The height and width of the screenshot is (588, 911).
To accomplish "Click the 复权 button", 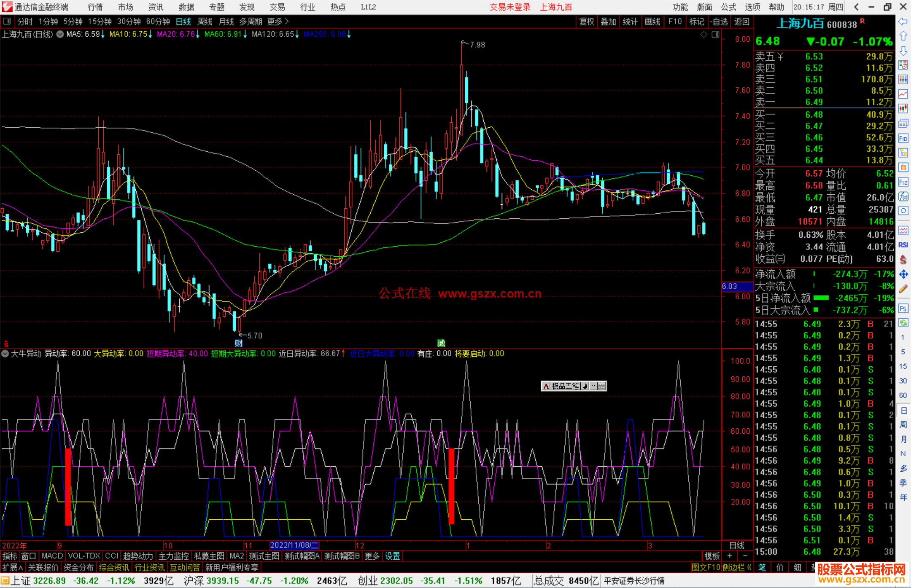I will (x=587, y=21).
